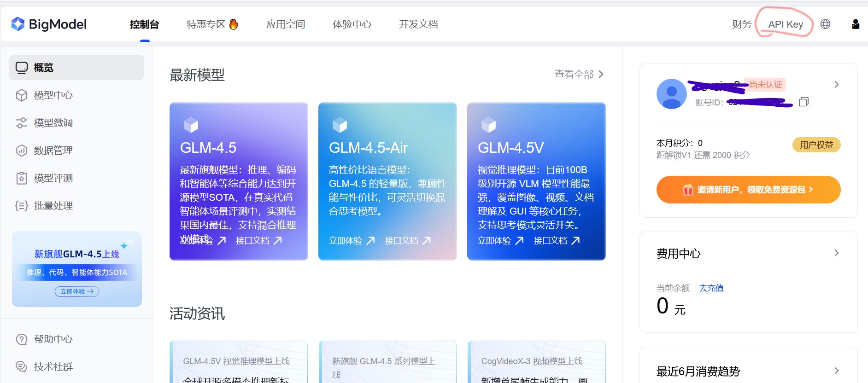Screen dimensions: 868x383
Task: Switch to the 控制台 tab
Action: tap(144, 24)
